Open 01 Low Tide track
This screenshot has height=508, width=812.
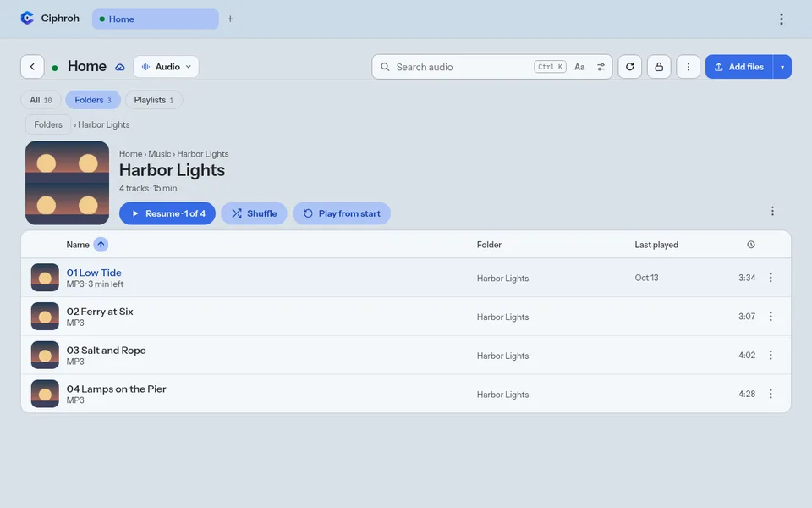[x=94, y=273]
